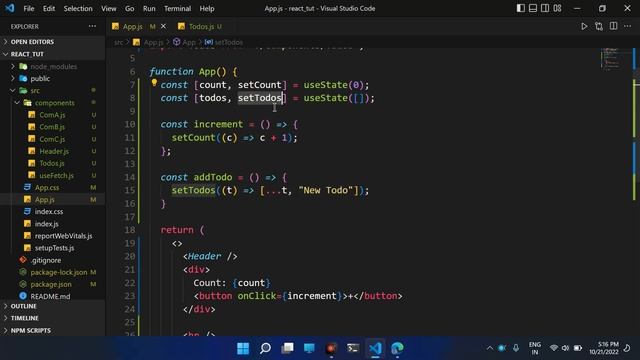Open README.md in the explorer
This screenshot has height=360, width=640.
pyautogui.click(x=52, y=296)
